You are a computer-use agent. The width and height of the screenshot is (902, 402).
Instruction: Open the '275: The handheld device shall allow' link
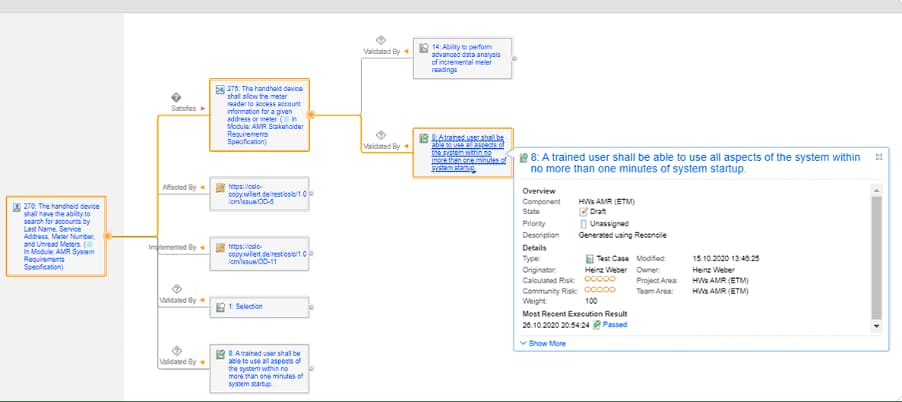pos(265,115)
